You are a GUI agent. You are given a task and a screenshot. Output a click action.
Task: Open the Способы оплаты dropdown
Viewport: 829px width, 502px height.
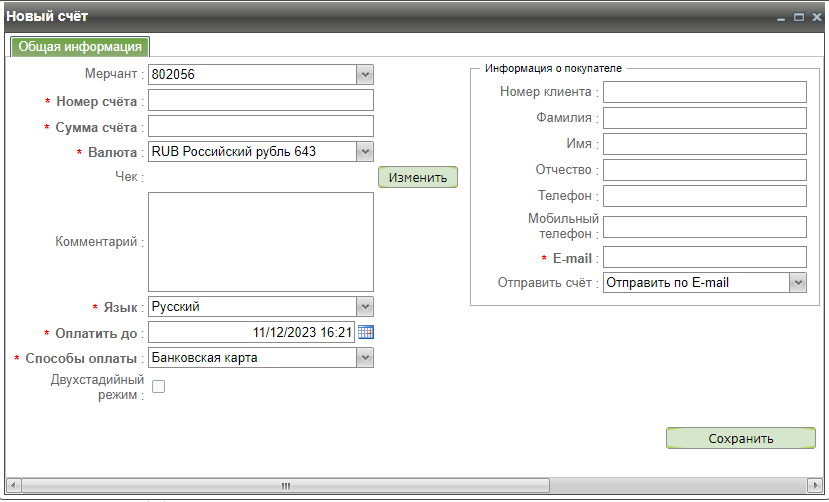[x=365, y=358]
